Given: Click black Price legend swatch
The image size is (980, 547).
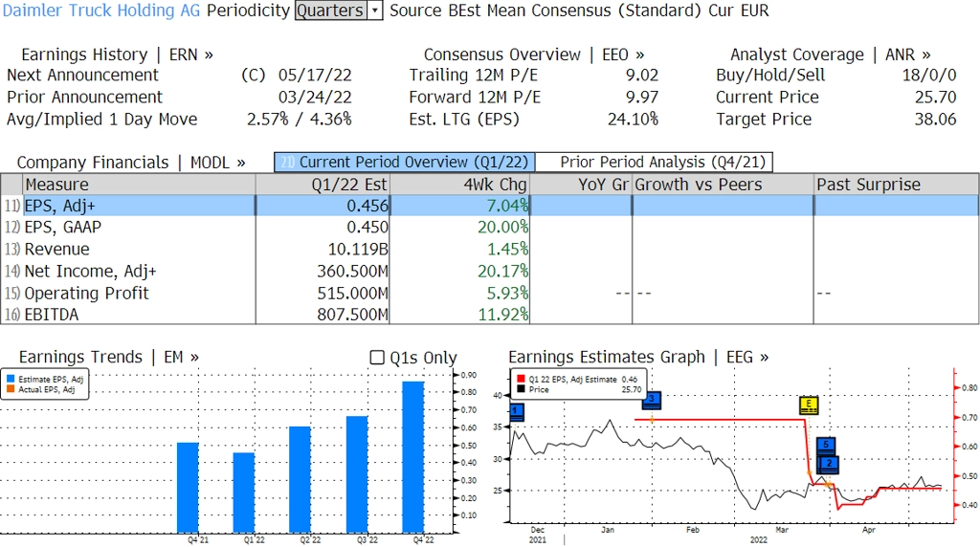Looking at the screenshot, I should 521,389.
